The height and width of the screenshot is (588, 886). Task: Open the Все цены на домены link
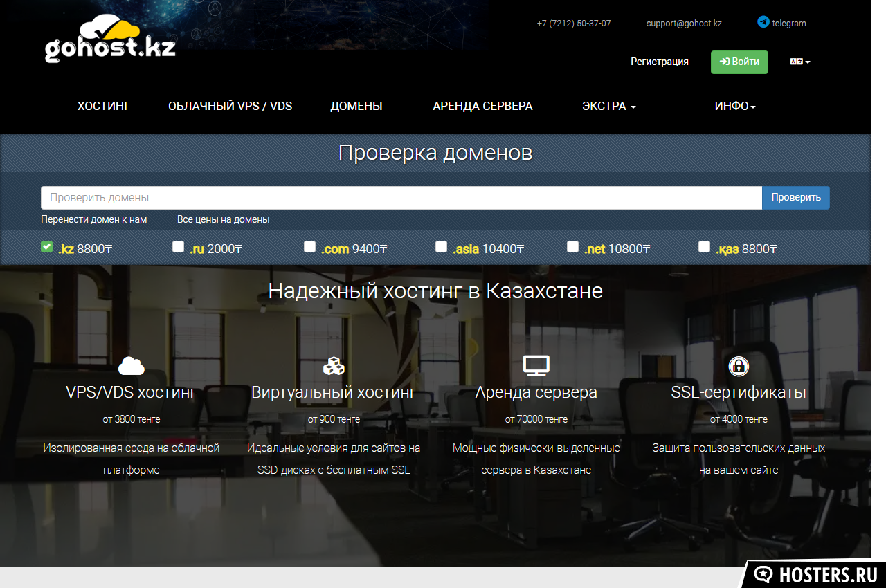tap(223, 219)
